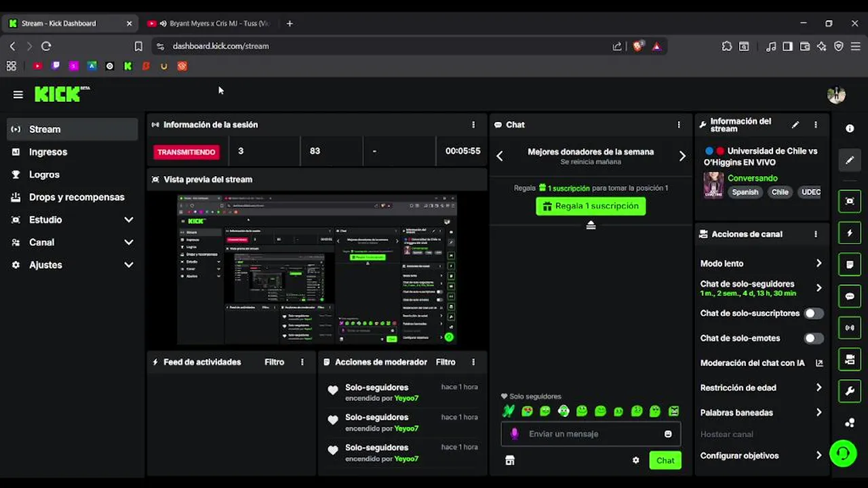Select the pencil edit icon in the right sidebar
Screen dimensions: 868x488
coord(850,161)
